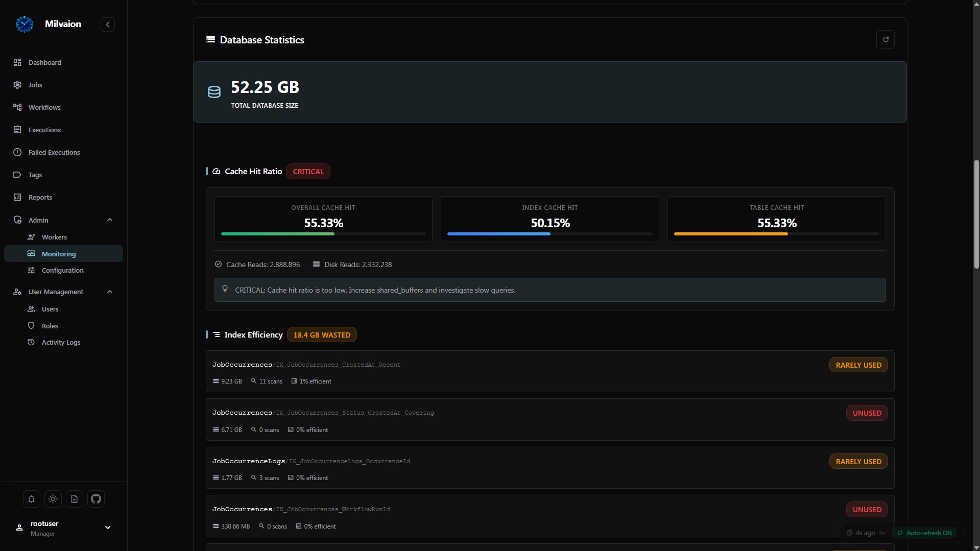Image resolution: width=980 pixels, height=551 pixels.
Task: Collapse the sidebar with the chevron button
Action: pyautogui.click(x=108, y=25)
